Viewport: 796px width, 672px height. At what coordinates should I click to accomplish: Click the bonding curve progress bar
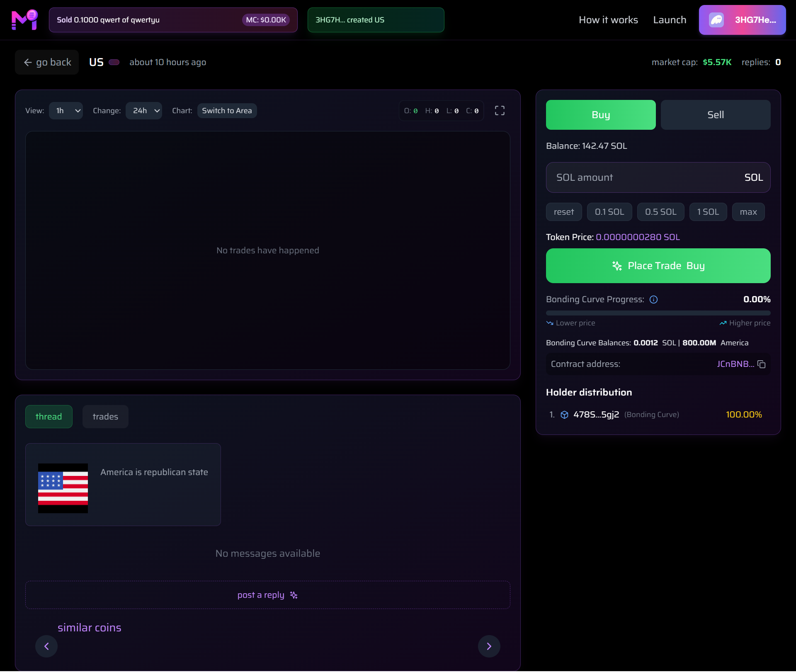[x=658, y=313]
